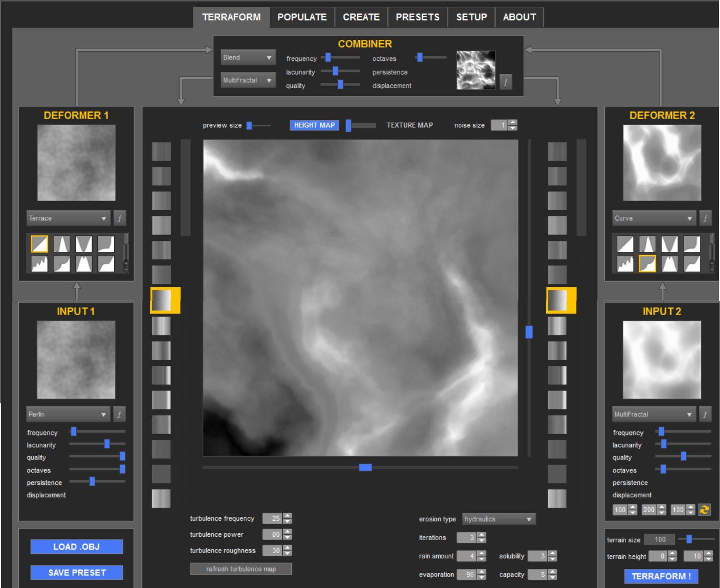Click the horizontal slider below the preview
This screenshot has height=588, width=720.
click(x=360, y=467)
